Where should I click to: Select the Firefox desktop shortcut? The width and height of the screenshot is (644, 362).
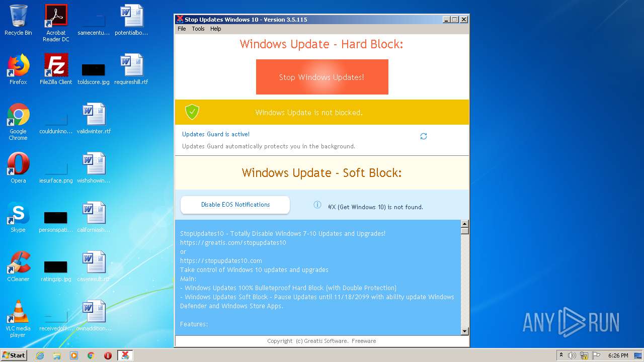[18, 69]
